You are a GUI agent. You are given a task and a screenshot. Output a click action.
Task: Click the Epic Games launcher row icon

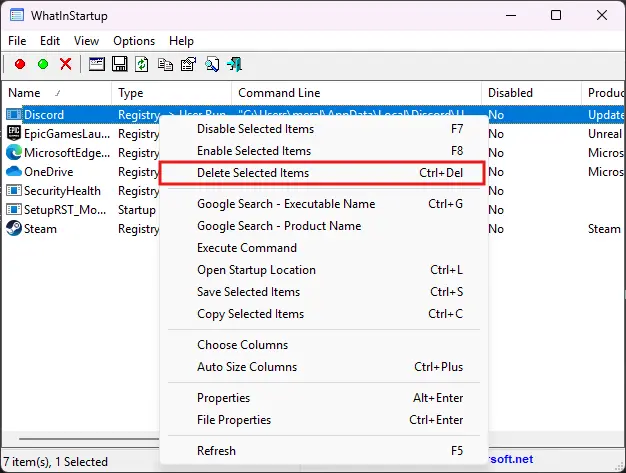click(x=14, y=133)
